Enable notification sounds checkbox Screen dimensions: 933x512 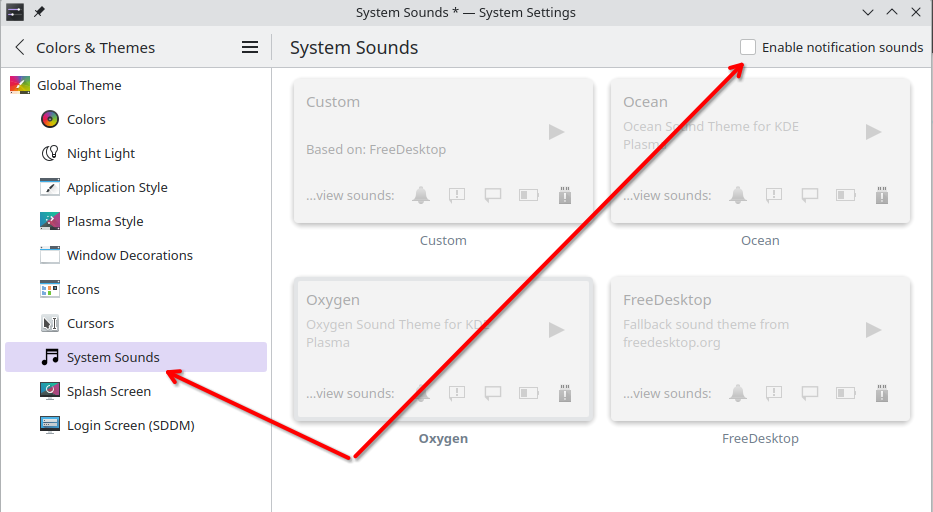[x=748, y=47]
